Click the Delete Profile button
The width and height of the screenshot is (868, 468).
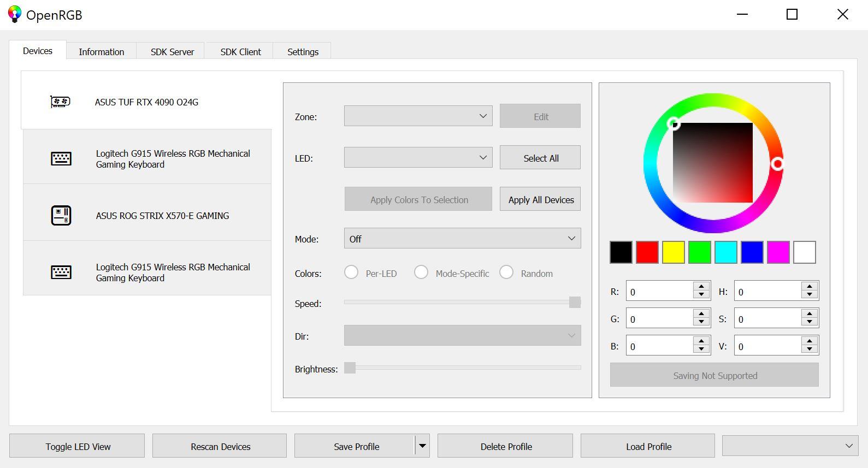click(505, 446)
